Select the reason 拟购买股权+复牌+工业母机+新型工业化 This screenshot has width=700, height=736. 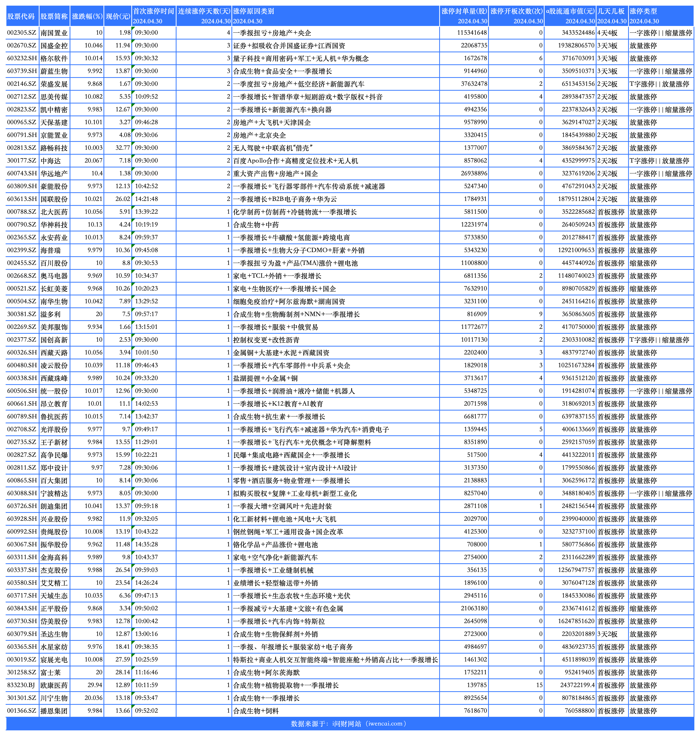[x=295, y=493]
